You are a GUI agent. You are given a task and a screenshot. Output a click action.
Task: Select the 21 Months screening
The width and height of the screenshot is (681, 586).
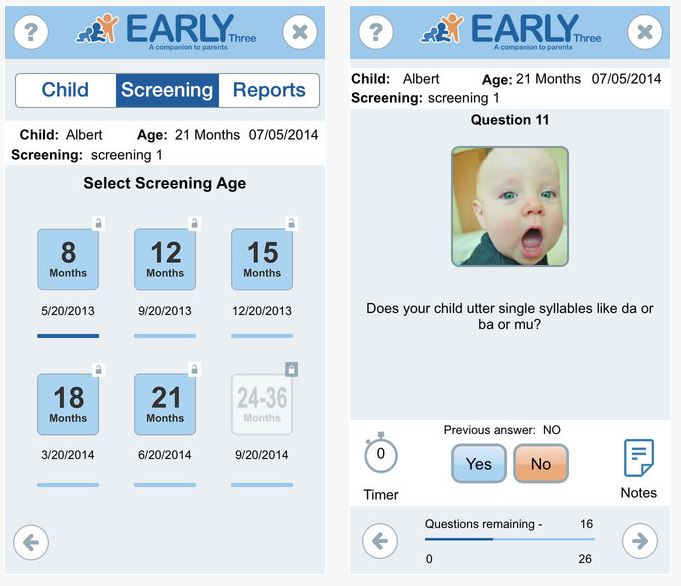point(165,404)
